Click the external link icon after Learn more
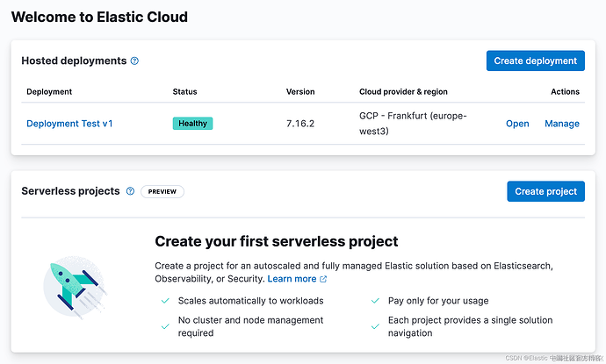606x364 pixels. coord(323,279)
